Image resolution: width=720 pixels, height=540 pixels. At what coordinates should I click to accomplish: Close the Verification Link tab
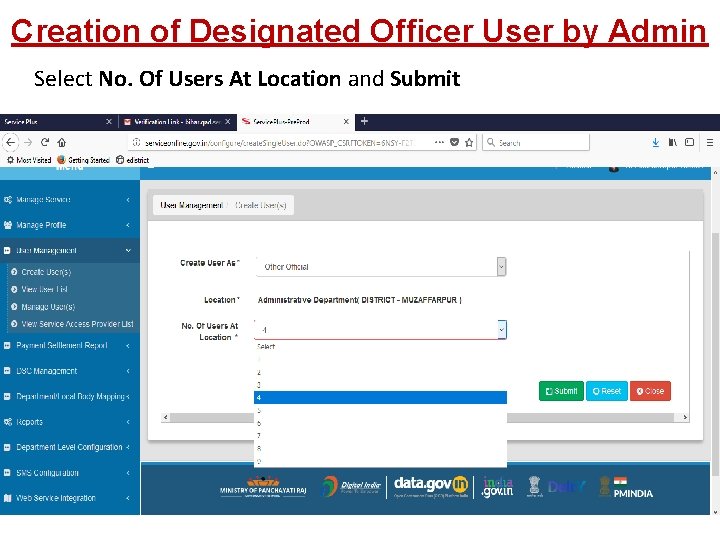click(227, 122)
